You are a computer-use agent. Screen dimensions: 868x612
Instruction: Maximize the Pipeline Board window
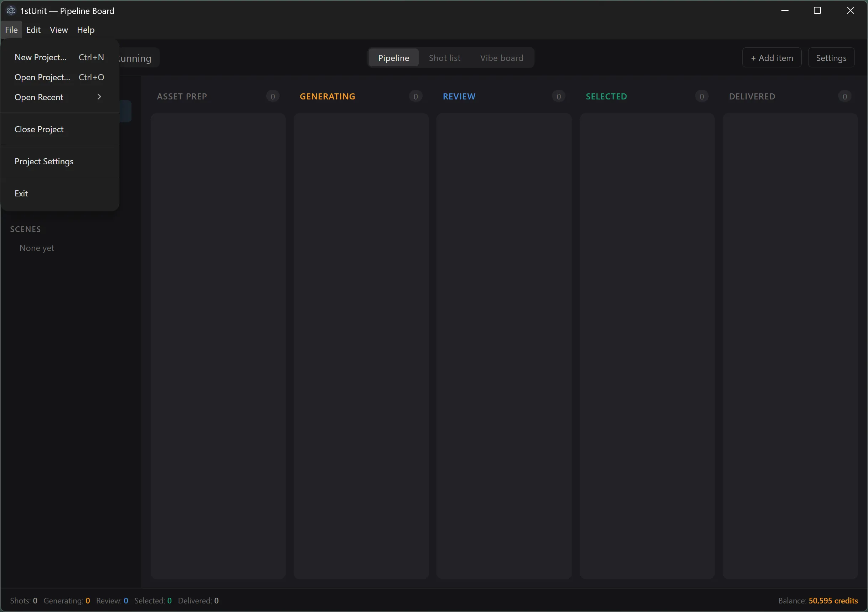tap(817, 11)
